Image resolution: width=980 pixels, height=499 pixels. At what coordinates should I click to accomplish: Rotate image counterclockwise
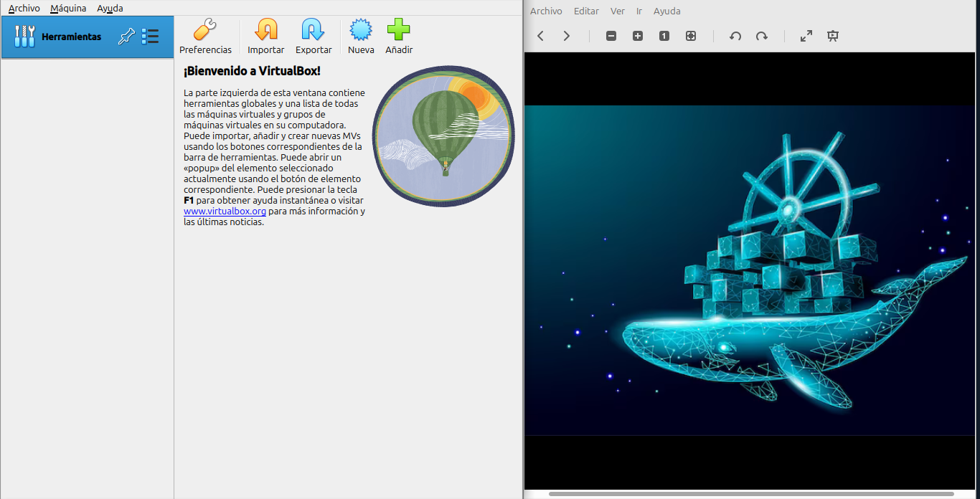click(x=735, y=36)
